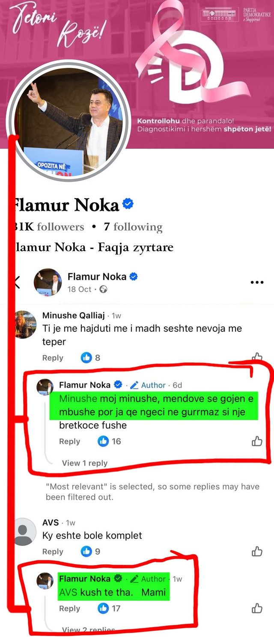
Task: Like the AVS comment with thumbs-up
Action: 257,552
